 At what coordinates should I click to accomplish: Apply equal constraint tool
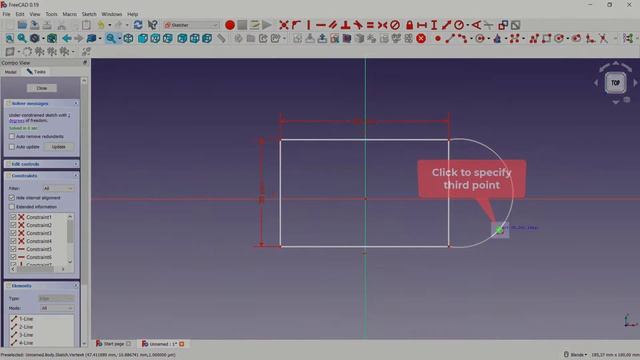point(370,25)
